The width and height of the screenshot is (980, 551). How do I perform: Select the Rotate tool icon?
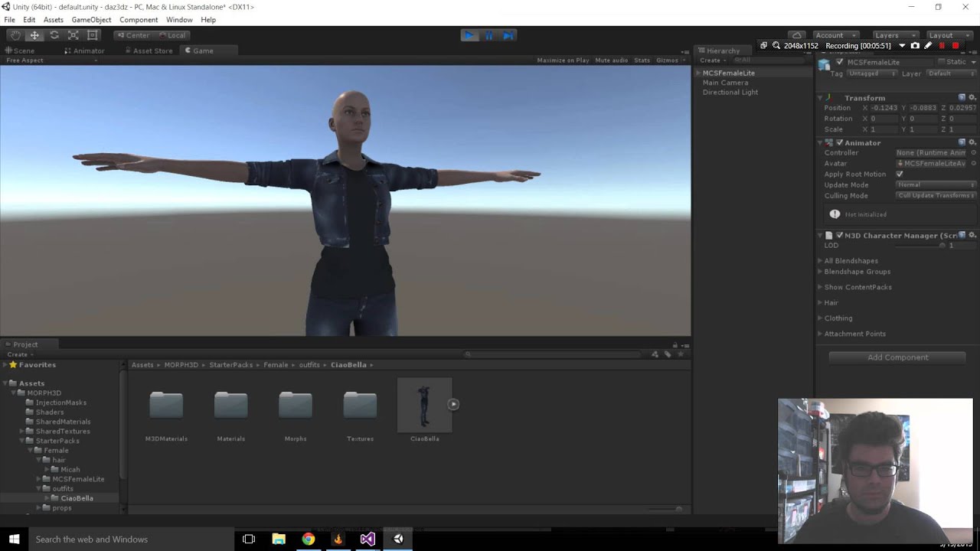coord(54,35)
